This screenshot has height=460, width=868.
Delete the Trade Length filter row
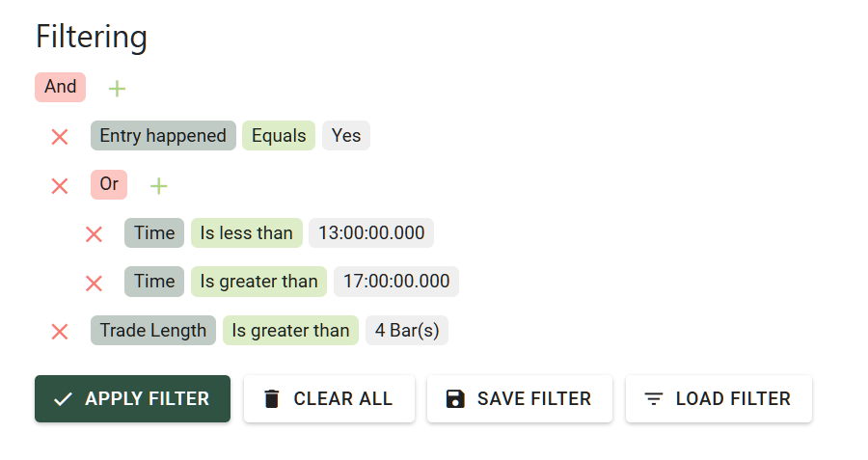[60, 332]
